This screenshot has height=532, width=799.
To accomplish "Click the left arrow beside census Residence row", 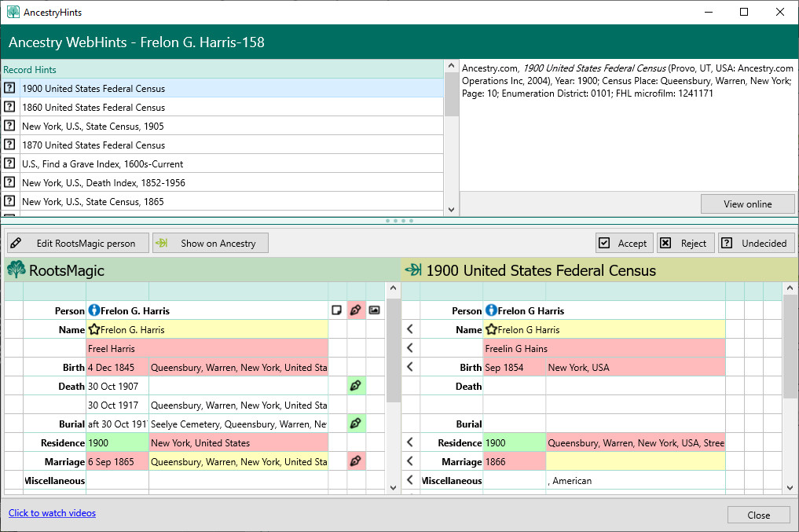I will coord(410,442).
